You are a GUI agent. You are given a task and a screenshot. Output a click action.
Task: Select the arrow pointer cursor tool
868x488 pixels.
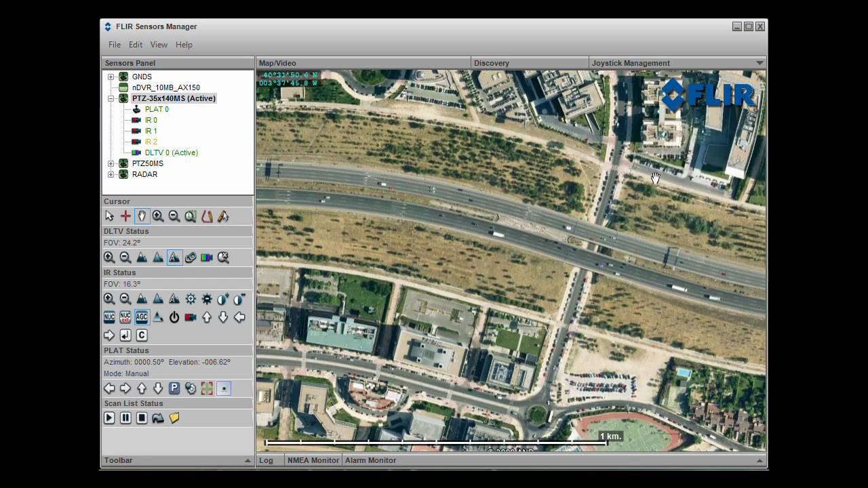[109, 216]
